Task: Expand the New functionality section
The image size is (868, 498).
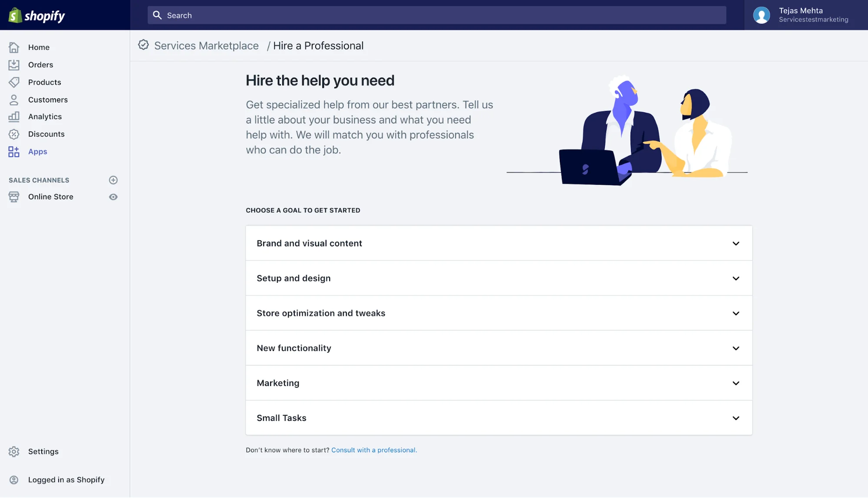Action: click(x=498, y=347)
